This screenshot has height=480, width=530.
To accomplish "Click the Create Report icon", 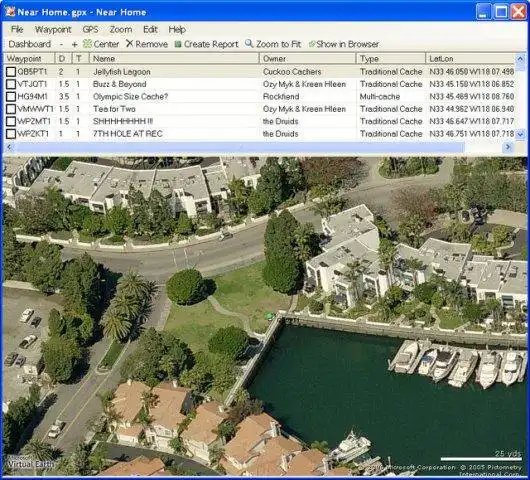I will [178, 44].
